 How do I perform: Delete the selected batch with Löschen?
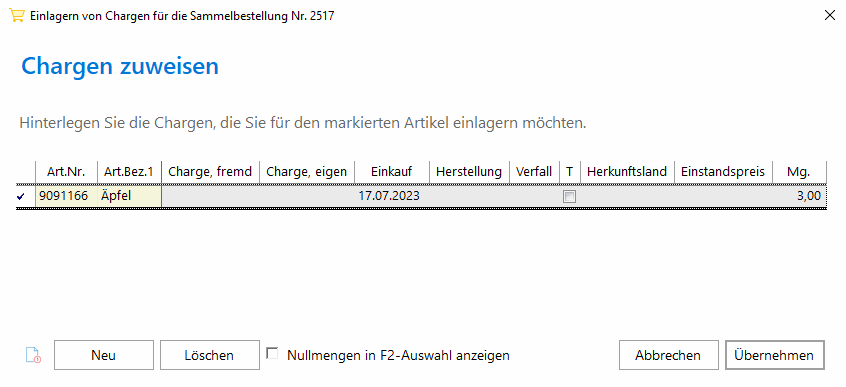[x=209, y=355]
